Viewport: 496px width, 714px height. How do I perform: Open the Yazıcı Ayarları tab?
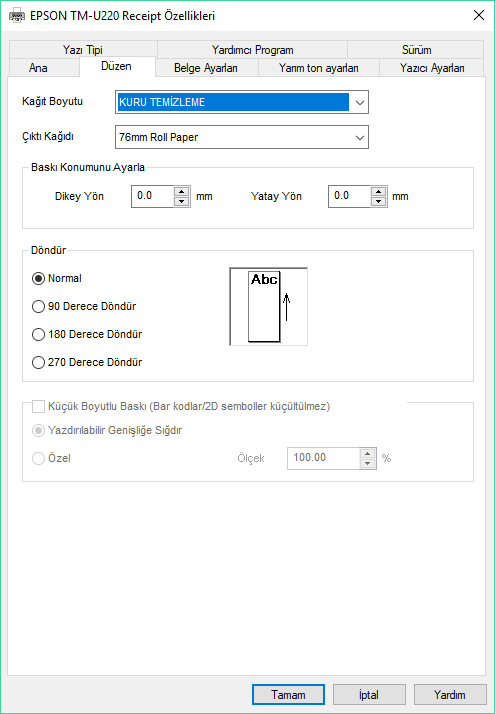pyautogui.click(x=432, y=68)
